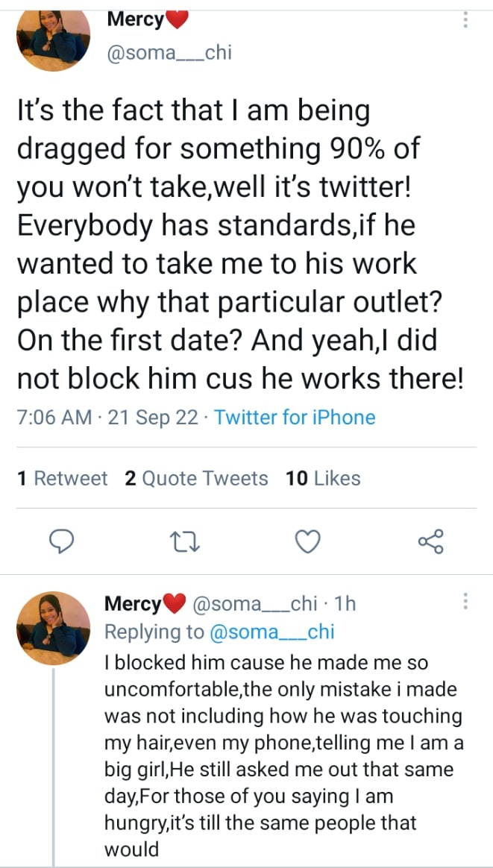The height and width of the screenshot is (868, 493).
Task: Tap the share icon under the main tweet
Action: click(430, 541)
